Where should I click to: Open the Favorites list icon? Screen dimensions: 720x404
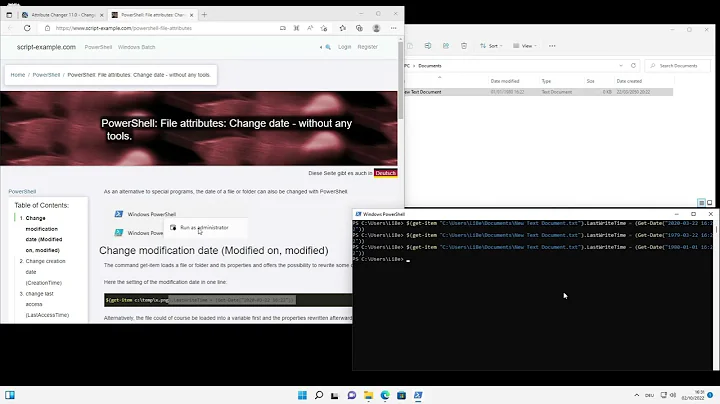pos(343,28)
